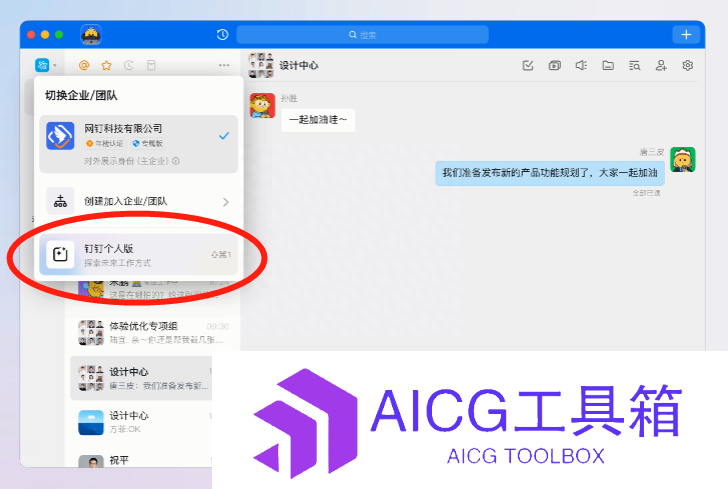Open the three-dot more options menu
The height and width of the screenshot is (489, 728).
(x=224, y=65)
